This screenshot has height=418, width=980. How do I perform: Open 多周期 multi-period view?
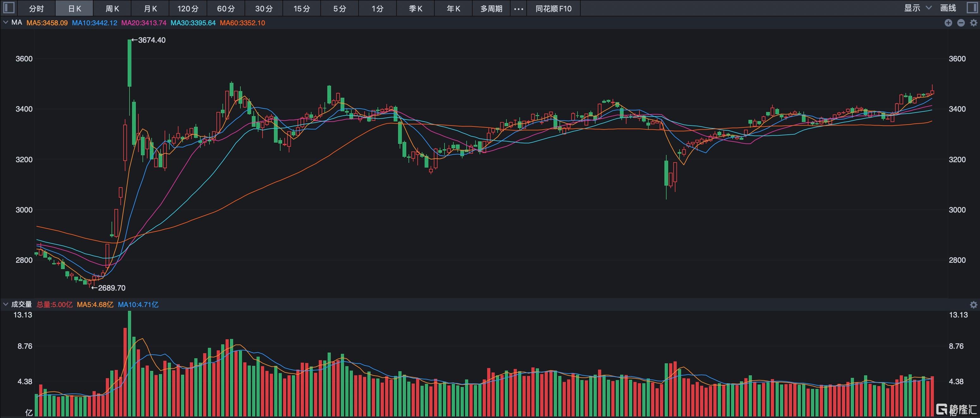coord(491,8)
